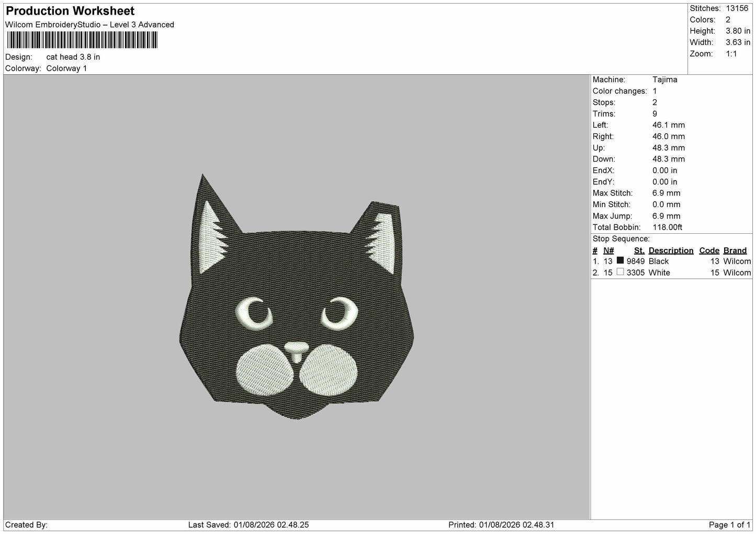Click the design name "cat head 3.8 in"

(x=73, y=57)
